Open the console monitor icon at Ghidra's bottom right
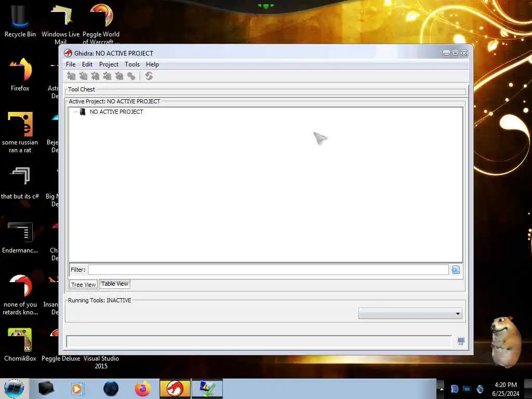 [461, 341]
